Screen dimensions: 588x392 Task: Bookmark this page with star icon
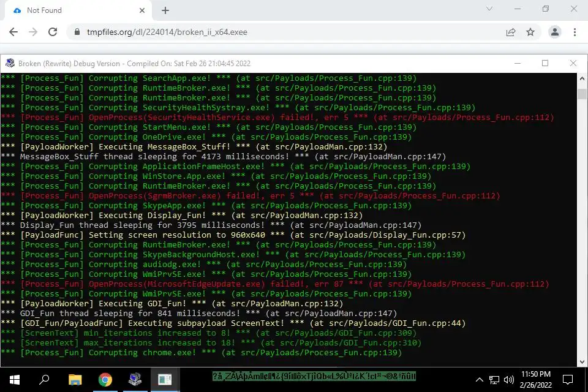[x=530, y=32]
